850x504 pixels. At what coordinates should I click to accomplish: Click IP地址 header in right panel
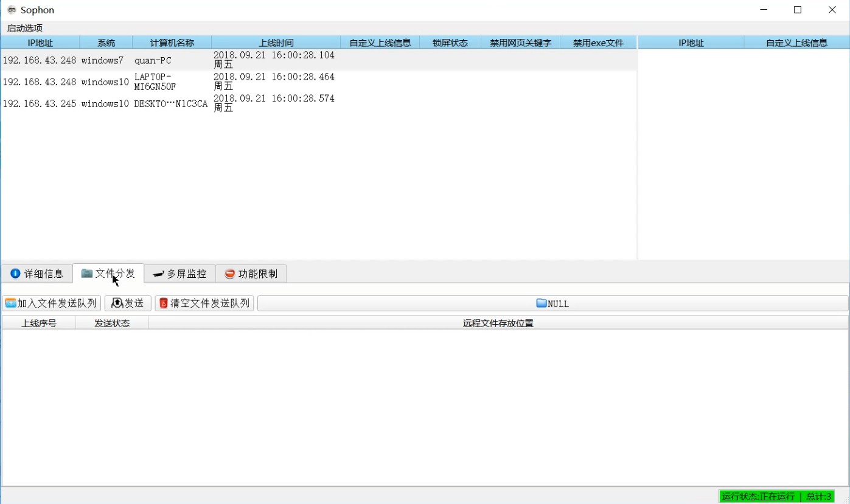coord(691,43)
